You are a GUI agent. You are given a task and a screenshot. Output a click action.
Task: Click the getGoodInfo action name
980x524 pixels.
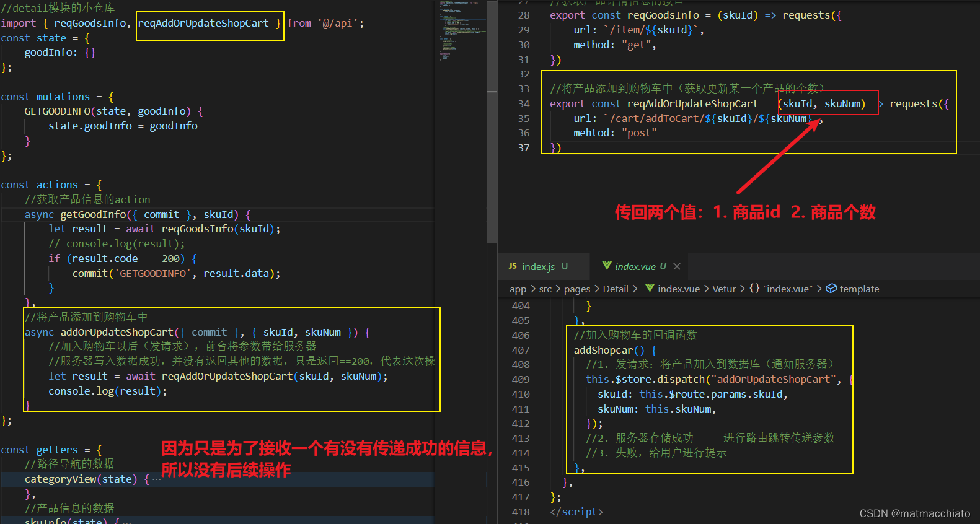(x=93, y=215)
